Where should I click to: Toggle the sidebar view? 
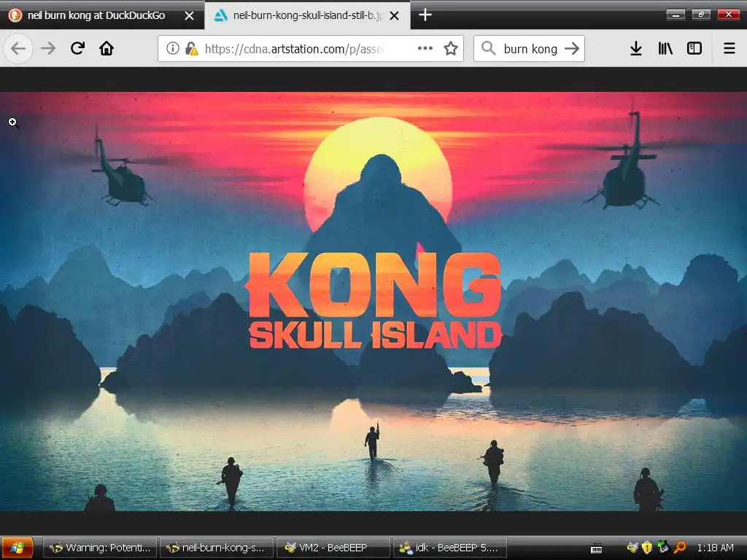coord(694,48)
